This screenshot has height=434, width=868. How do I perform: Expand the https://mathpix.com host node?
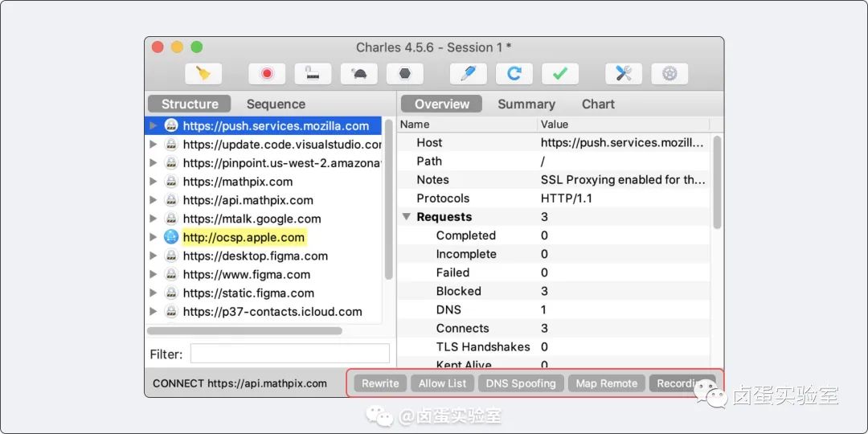[x=154, y=182]
